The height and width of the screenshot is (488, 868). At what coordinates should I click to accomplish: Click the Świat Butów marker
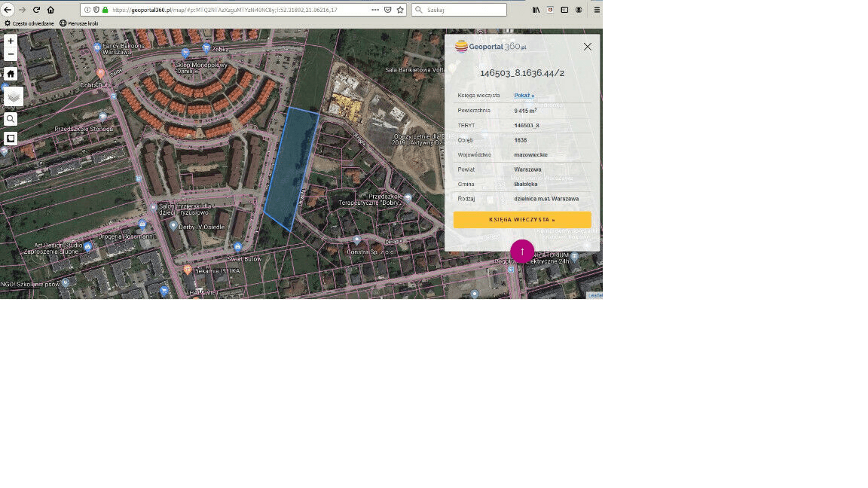click(x=237, y=247)
